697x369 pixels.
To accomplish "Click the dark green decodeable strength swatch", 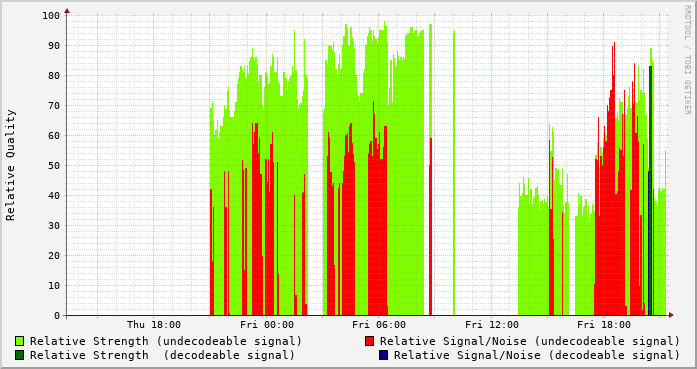I will [x=19, y=355].
